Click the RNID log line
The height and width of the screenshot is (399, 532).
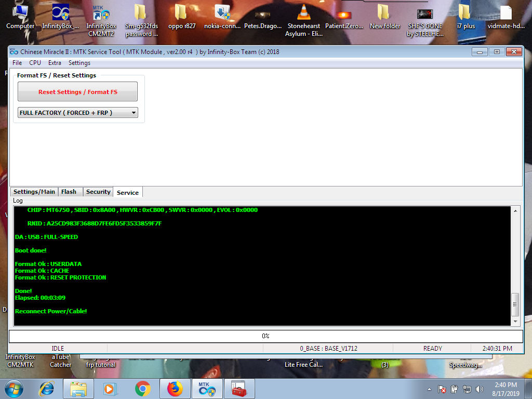click(95, 223)
